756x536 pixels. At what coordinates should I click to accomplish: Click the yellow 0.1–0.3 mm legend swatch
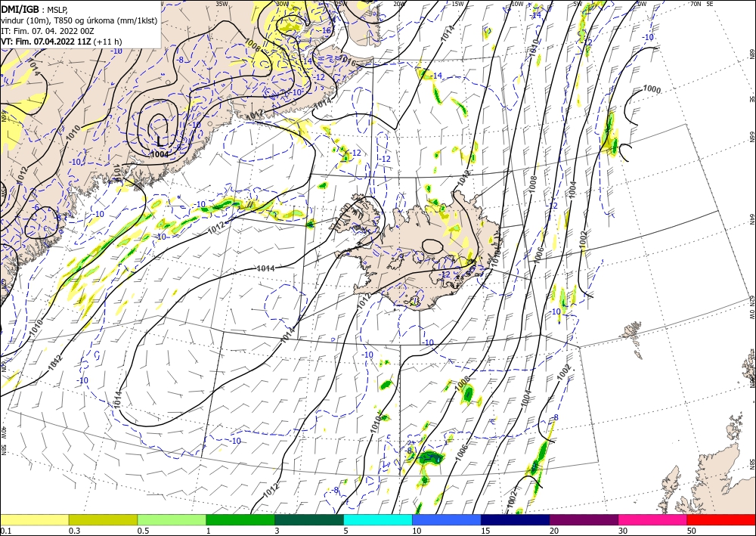coord(34,519)
